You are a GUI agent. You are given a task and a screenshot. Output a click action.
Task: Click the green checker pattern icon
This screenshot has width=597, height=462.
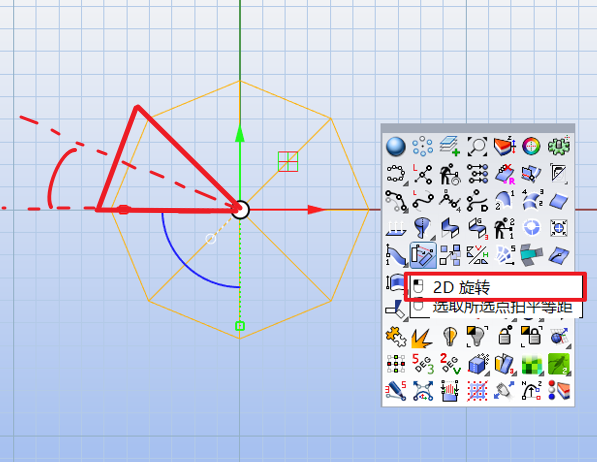532,364
